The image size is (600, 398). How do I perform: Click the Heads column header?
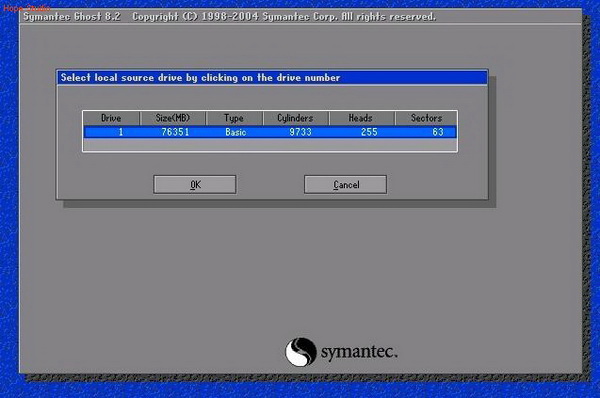(x=361, y=118)
